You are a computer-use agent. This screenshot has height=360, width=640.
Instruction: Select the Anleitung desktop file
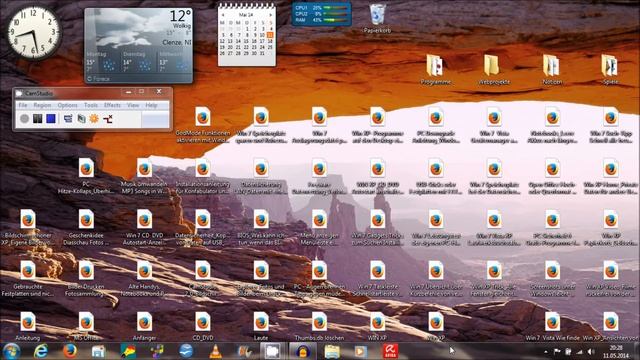[28, 326]
